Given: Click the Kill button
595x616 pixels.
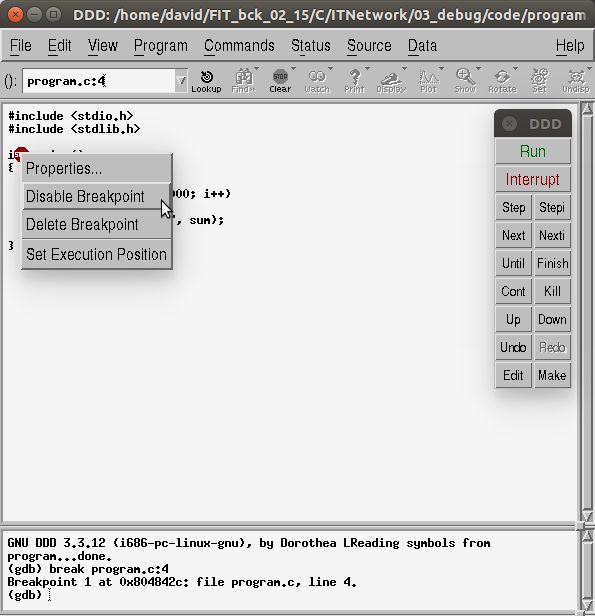Looking at the screenshot, I should tap(552, 291).
